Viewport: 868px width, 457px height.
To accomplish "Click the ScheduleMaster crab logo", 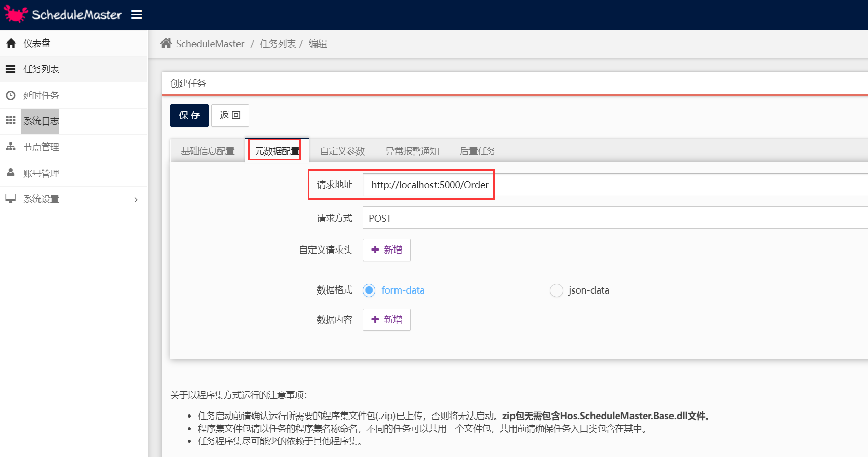I will pos(16,14).
